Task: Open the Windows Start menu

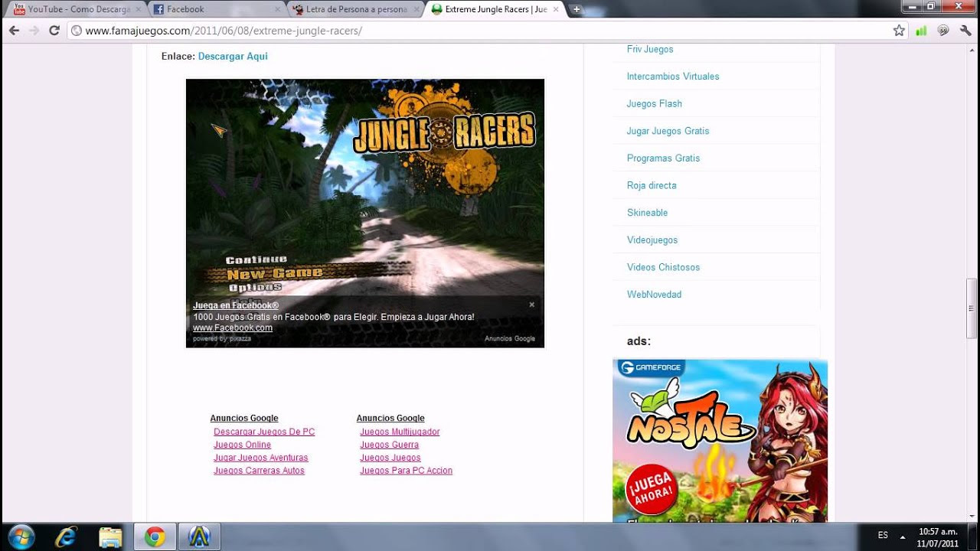Action: 21,537
